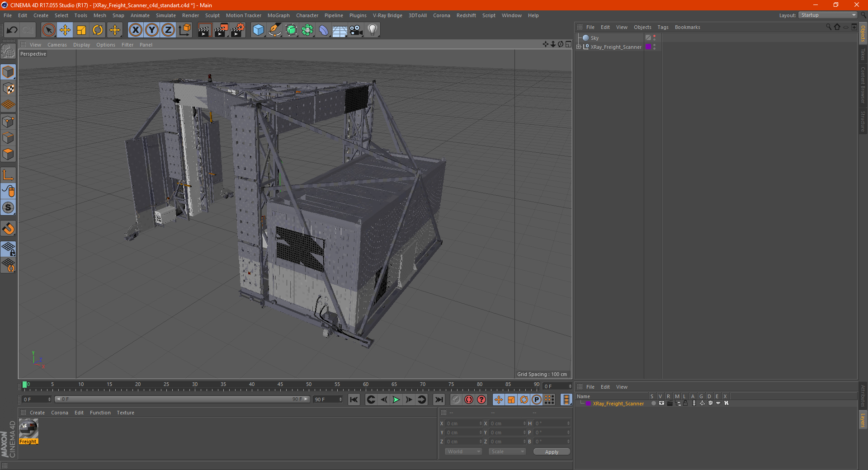Toggle X axis lock
The image size is (868, 470).
[x=135, y=30]
